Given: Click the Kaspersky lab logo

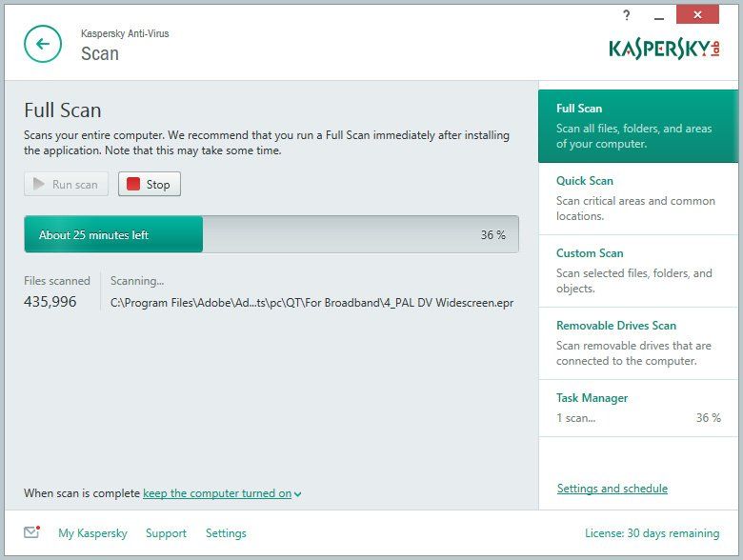Looking at the screenshot, I should (x=664, y=50).
